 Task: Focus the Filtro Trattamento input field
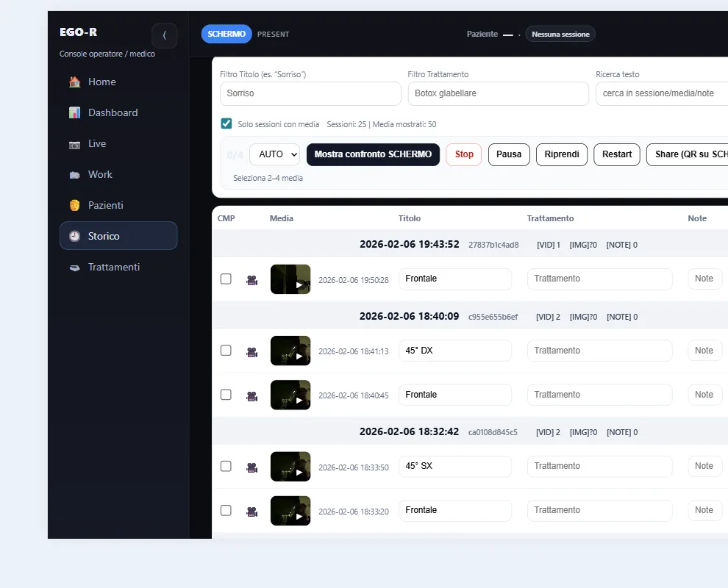[498, 93]
